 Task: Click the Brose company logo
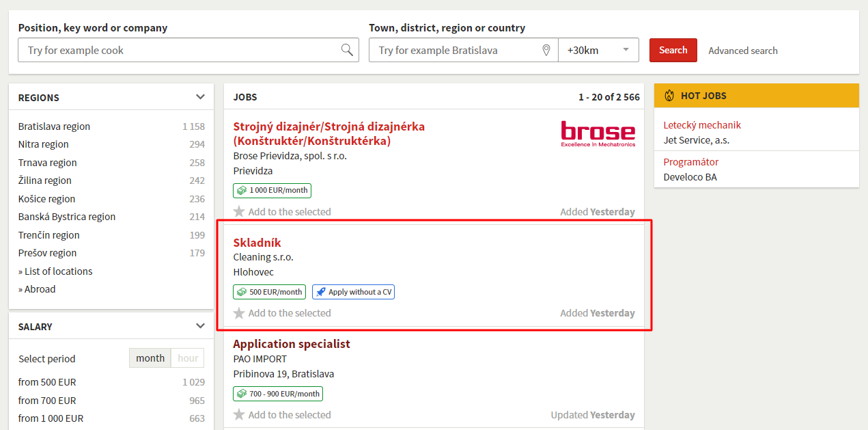(x=598, y=133)
